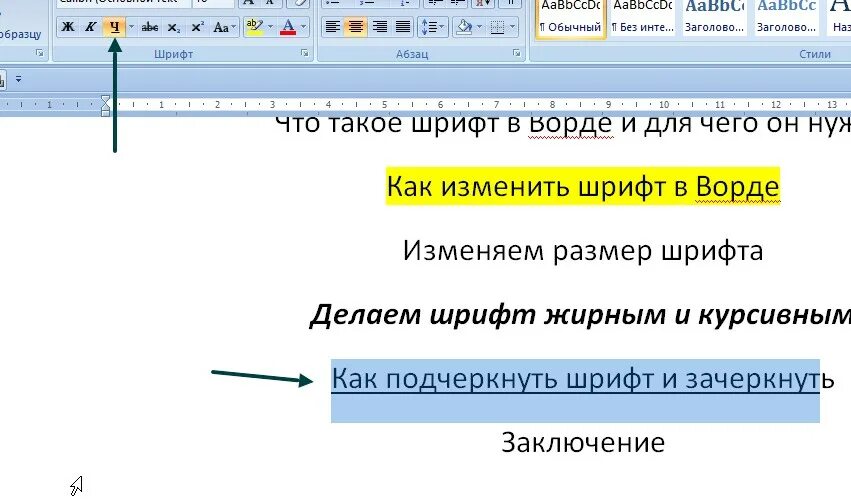Toggle the highlighted center alignment button
Screen dimensions: 851x504
pos(356,27)
